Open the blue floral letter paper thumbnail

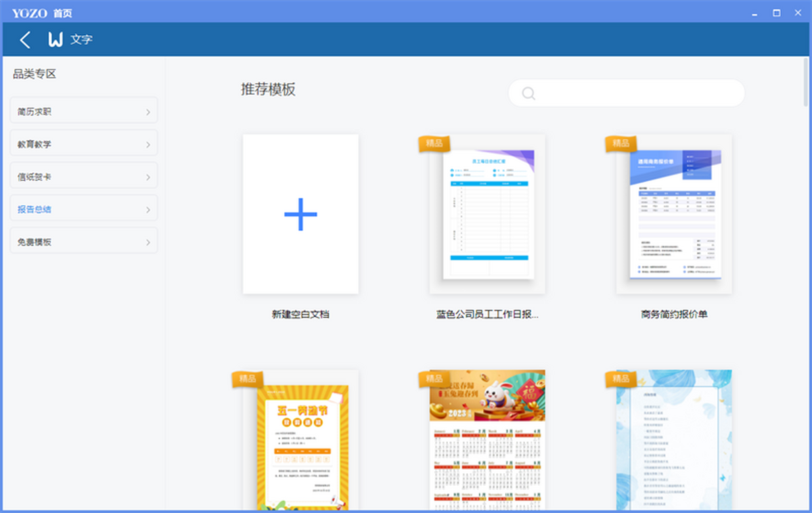674,440
